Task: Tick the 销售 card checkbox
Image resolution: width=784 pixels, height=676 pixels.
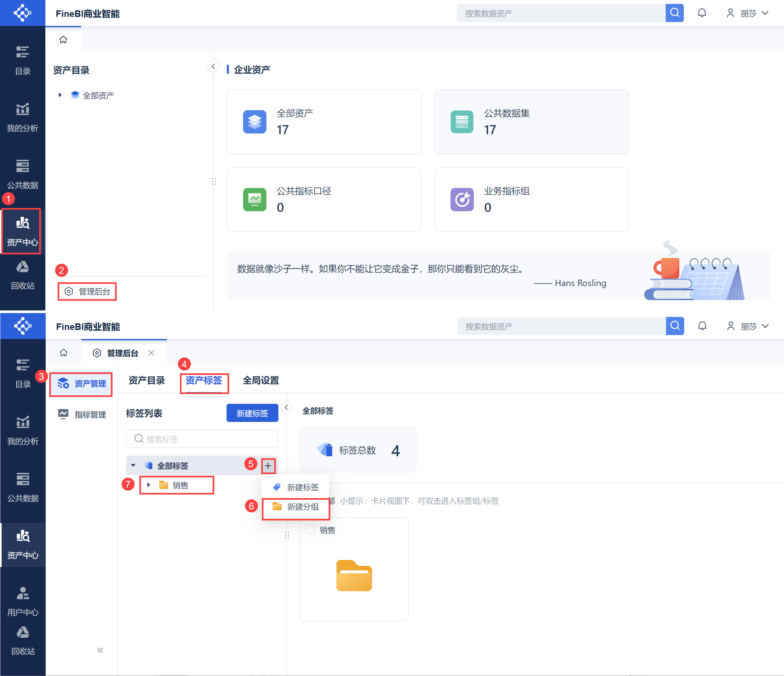Action: (310, 530)
